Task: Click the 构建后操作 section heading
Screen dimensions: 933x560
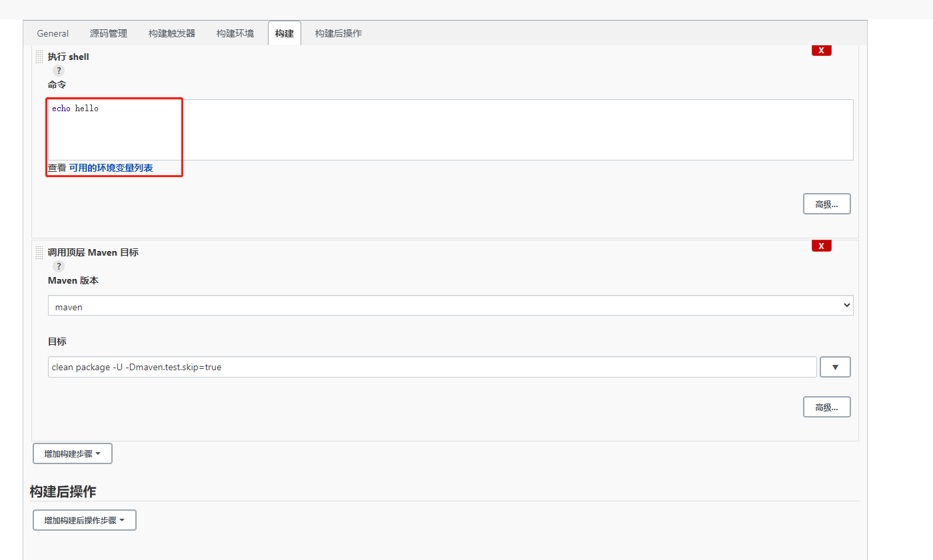Action: (x=63, y=491)
